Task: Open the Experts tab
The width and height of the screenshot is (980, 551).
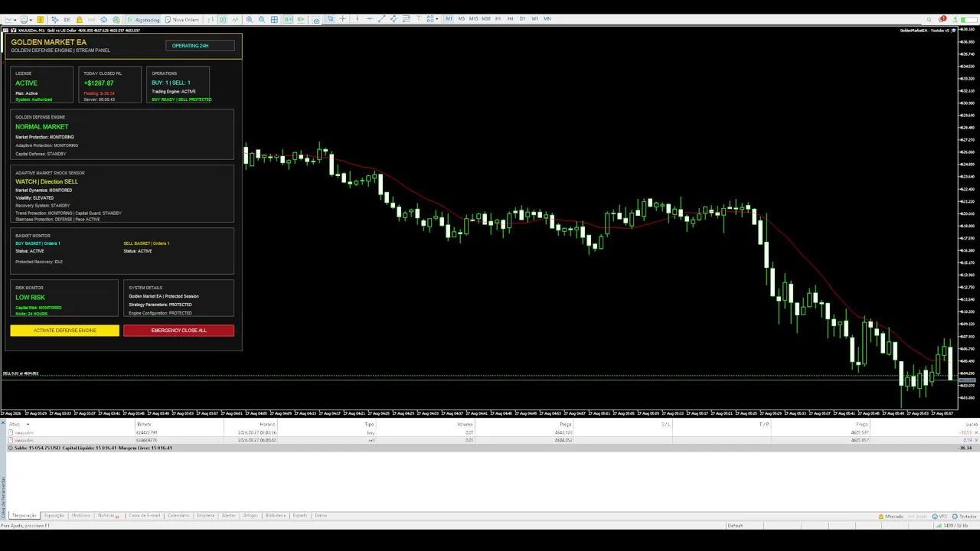Action: pos(300,516)
